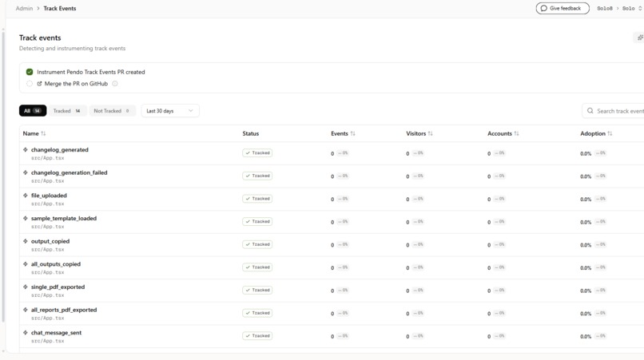The image size is (644, 360).
Task: Sort by Adoption using the sort arrows
Action: click(610, 134)
